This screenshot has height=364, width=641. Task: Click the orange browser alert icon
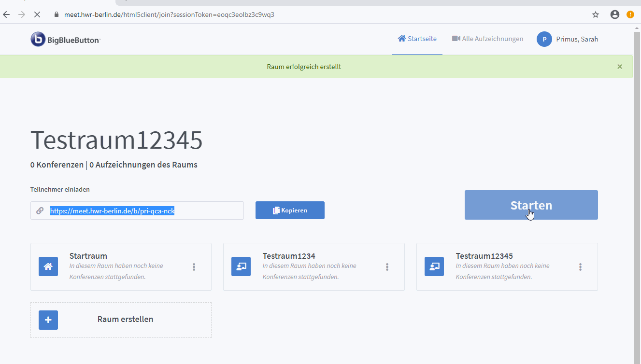point(630,14)
